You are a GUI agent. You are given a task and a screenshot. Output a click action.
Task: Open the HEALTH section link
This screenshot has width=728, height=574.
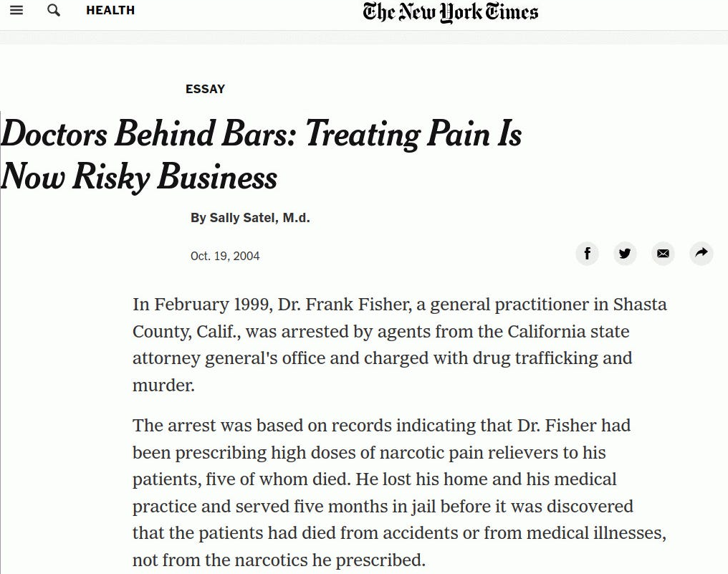(x=110, y=11)
